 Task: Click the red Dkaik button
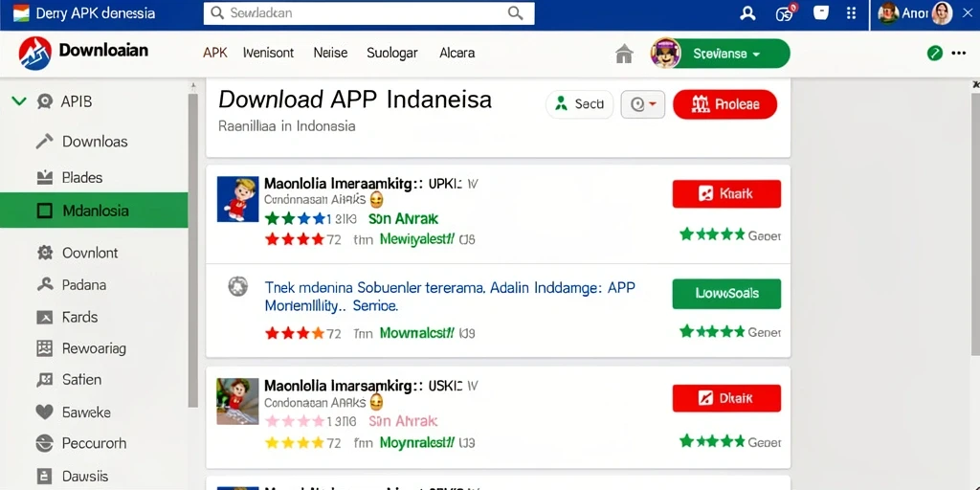point(726,398)
